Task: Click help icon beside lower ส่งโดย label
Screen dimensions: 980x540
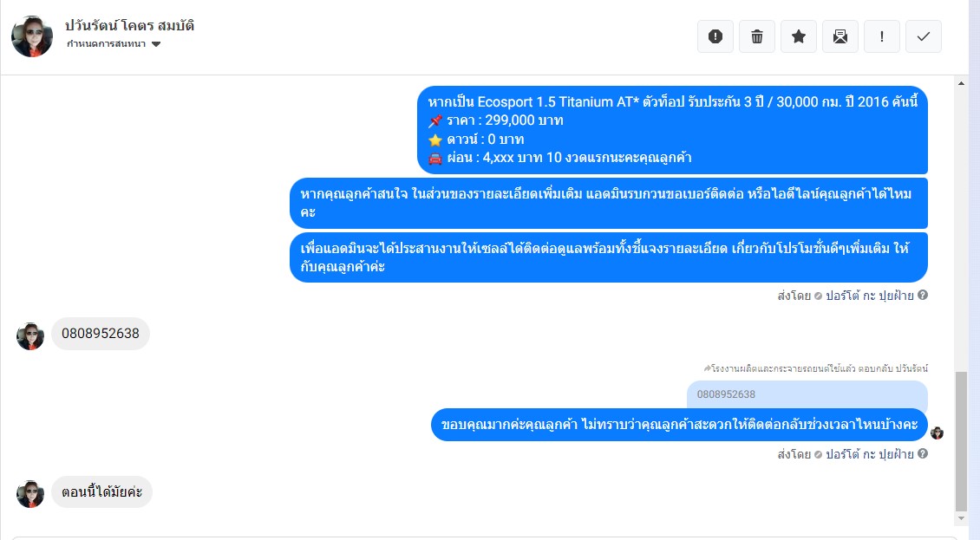Action: pyautogui.click(x=923, y=453)
